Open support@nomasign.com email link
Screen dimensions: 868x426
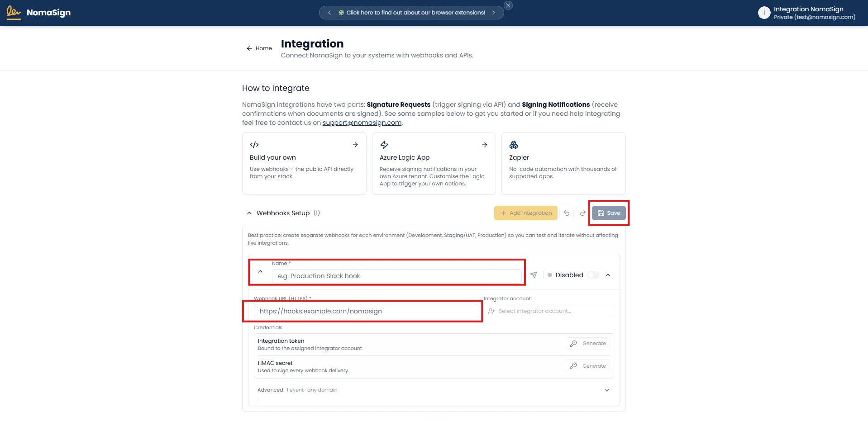pyautogui.click(x=362, y=123)
